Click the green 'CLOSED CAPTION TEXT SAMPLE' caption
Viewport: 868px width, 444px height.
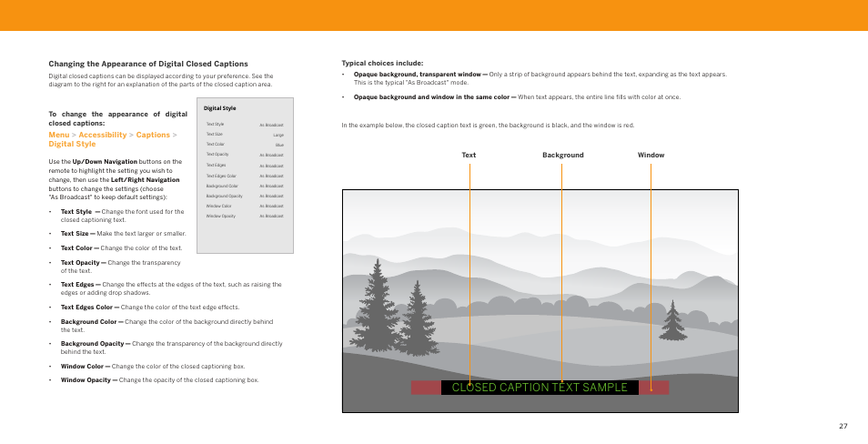[540, 388]
